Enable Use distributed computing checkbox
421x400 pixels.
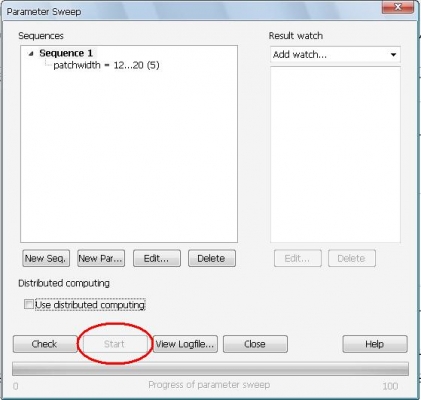29,304
